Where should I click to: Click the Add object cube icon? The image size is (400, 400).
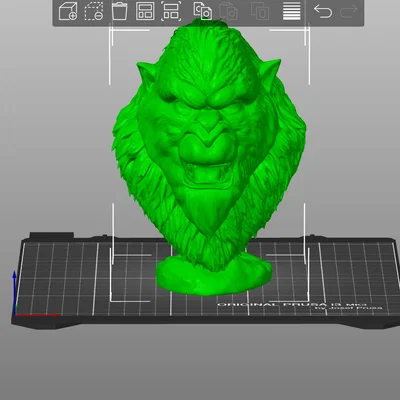[x=68, y=11]
